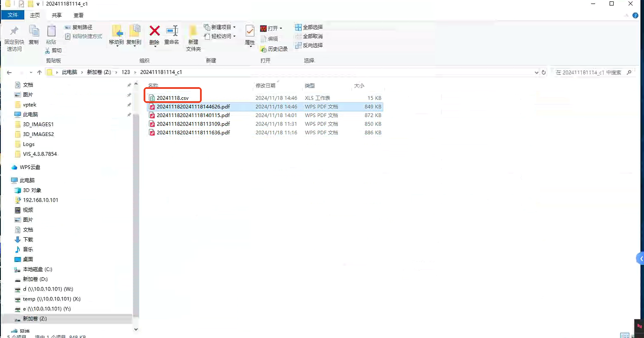Image resolution: width=644 pixels, height=338 pixels.
Task: Open the recent locations dropdown arrow
Action: (x=30, y=72)
